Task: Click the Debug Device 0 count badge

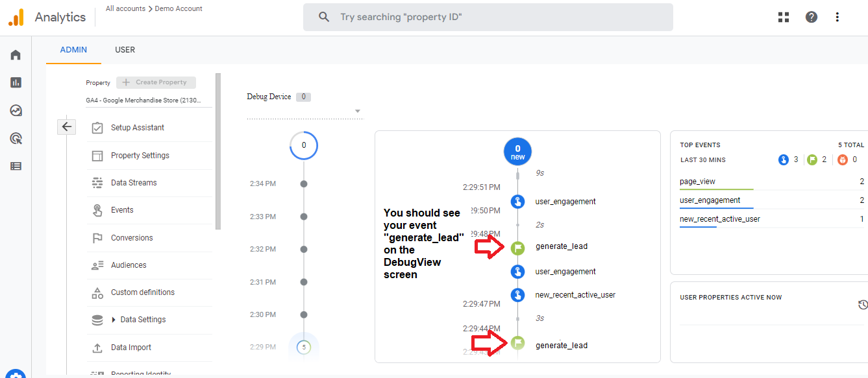Action: 303,97
